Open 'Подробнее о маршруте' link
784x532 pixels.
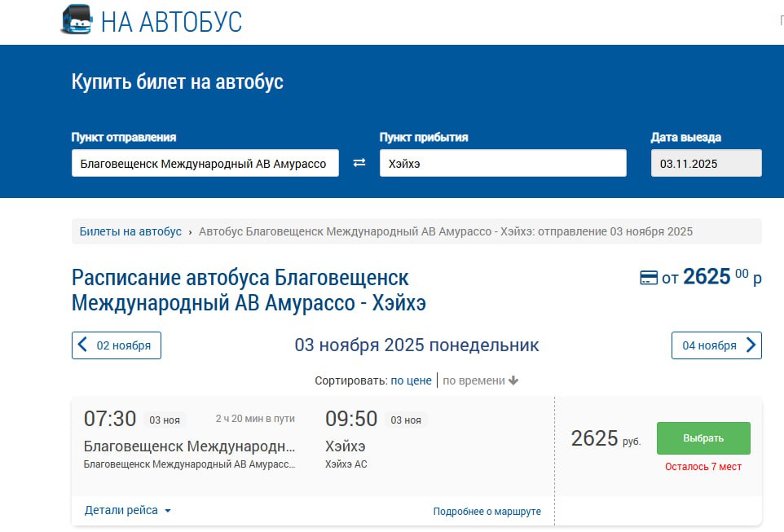487,512
